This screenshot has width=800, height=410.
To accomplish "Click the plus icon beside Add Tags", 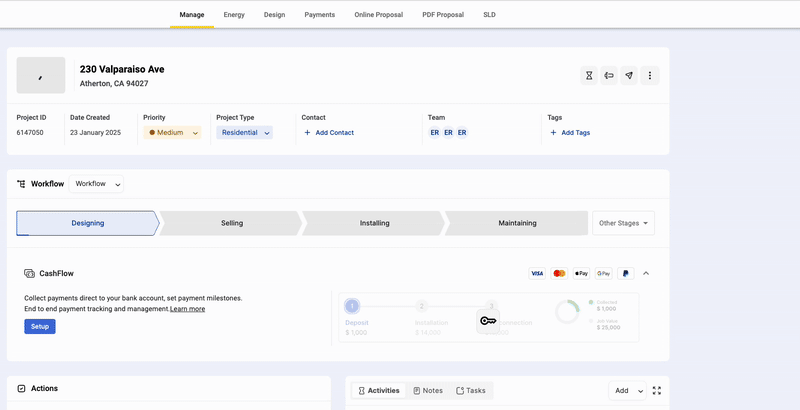I will tap(553, 133).
